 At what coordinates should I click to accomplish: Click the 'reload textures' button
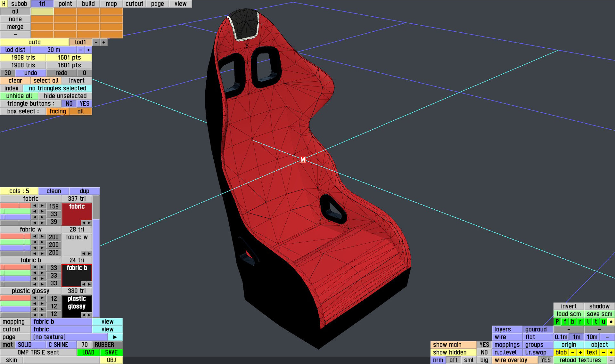[x=580, y=360]
